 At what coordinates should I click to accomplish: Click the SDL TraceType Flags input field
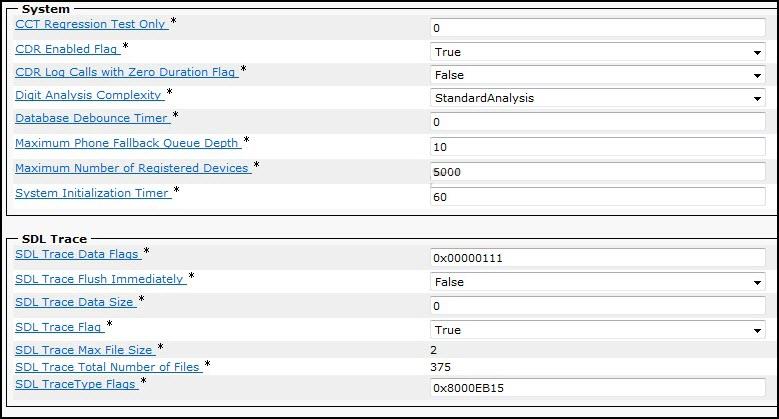click(x=598, y=388)
